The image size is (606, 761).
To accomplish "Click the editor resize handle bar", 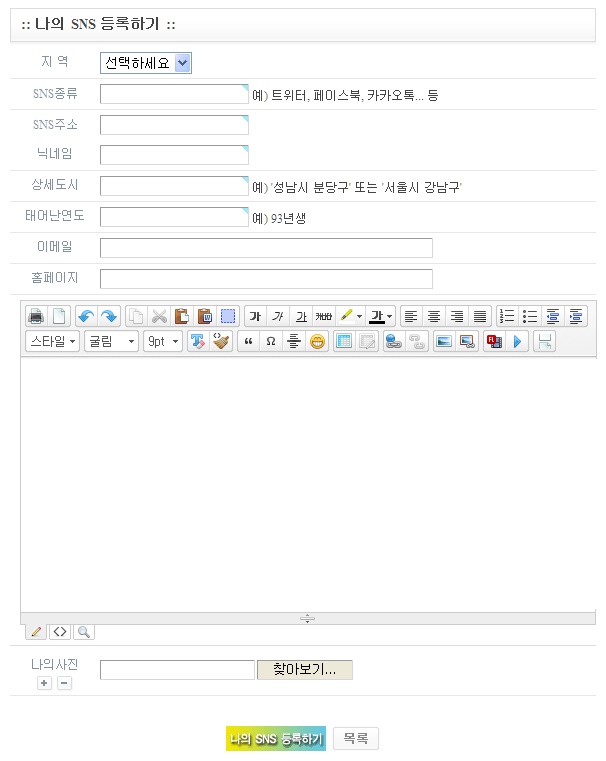I will point(308,618).
